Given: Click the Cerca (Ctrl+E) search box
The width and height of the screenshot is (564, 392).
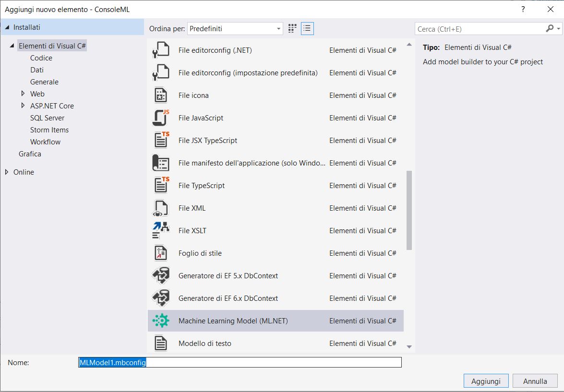Looking at the screenshot, I should 480,29.
